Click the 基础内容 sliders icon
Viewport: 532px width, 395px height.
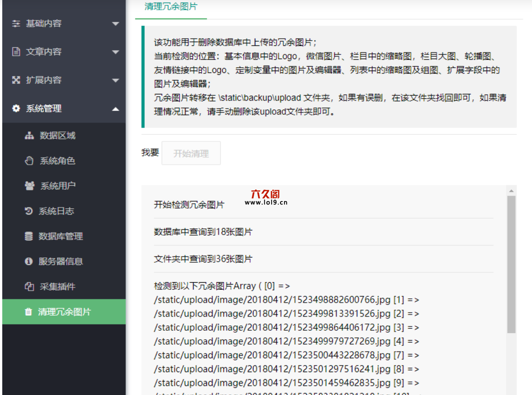click(16, 24)
